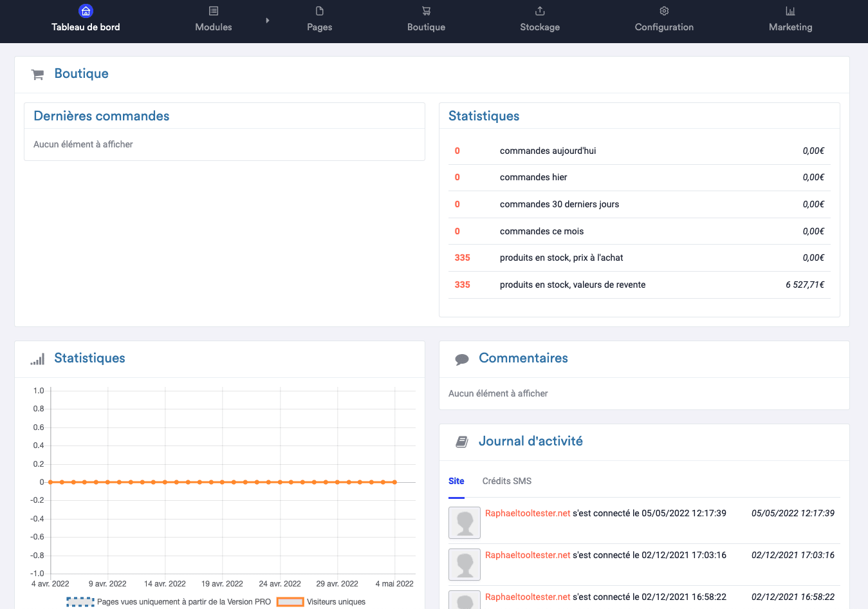Click the Tableau de bord home icon
Screen dimensions: 868x609
pos(86,11)
